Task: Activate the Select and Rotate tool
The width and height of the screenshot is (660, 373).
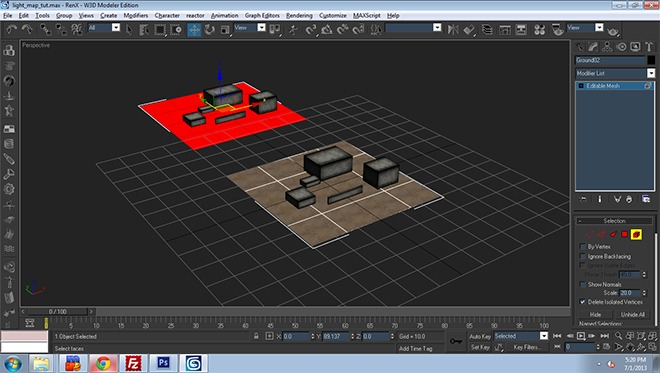Action: (210, 29)
